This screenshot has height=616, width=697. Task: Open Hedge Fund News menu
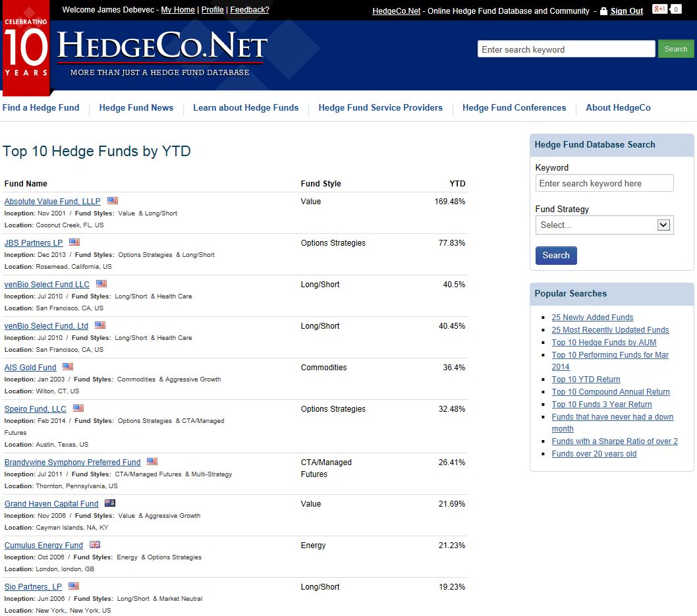[x=136, y=107]
